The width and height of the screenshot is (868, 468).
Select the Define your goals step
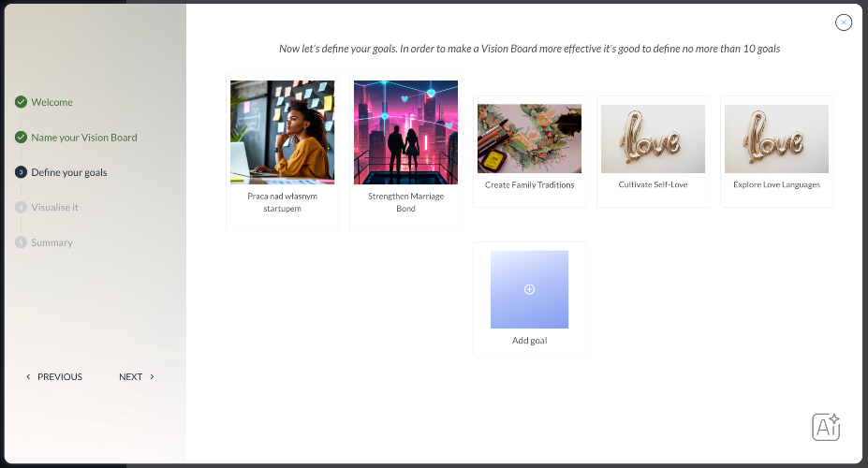point(69,172)
